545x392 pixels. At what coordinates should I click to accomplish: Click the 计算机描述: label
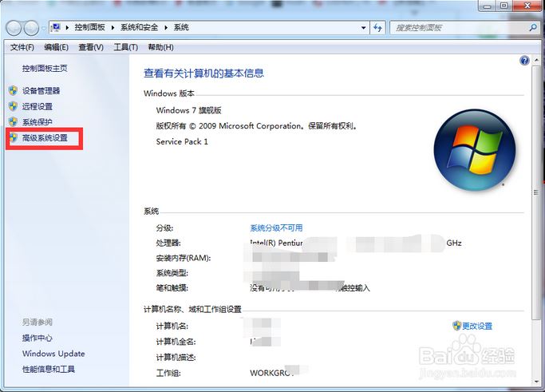pos(176,358)
